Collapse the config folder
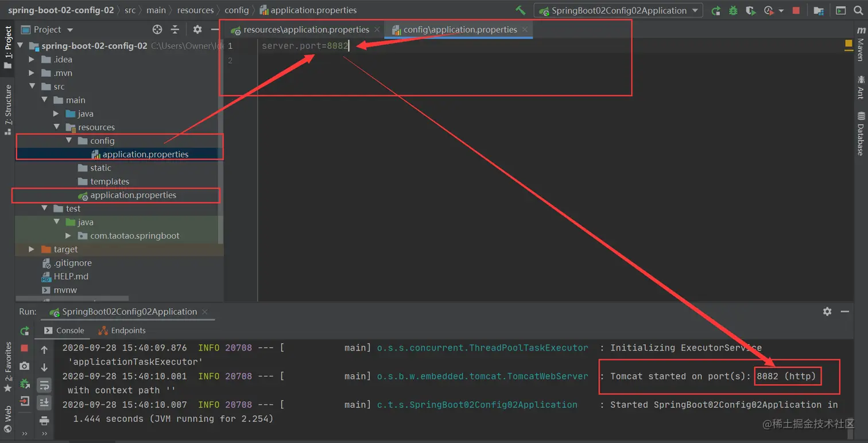 click(69, 141)
